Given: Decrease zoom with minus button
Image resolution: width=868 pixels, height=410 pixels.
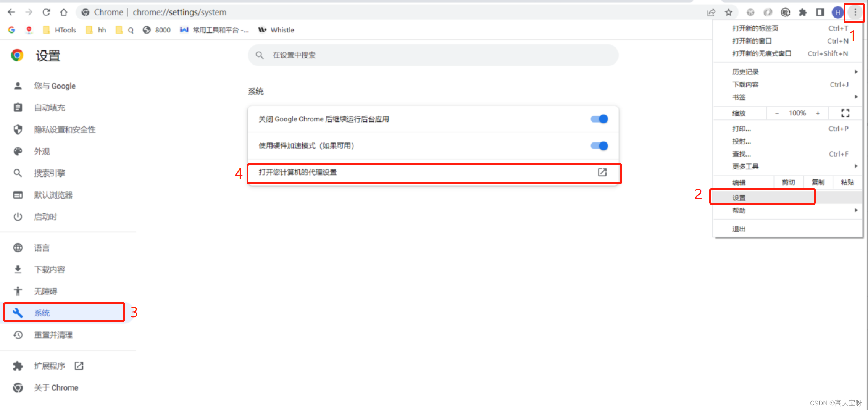Looking at the screenshot, I should click(x=777, y=113).
